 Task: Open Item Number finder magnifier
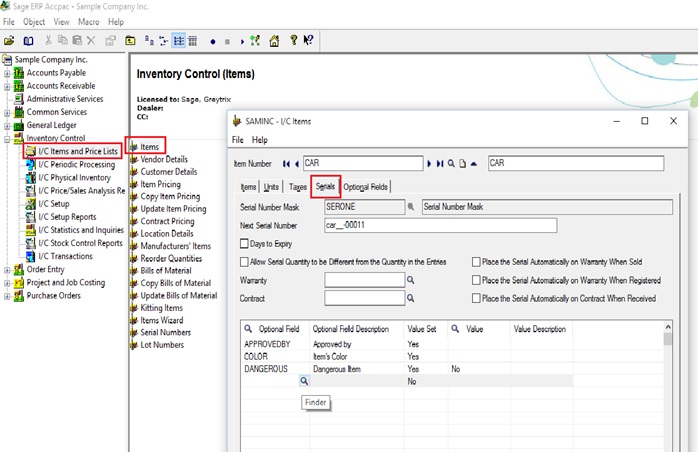click(x=451, y=163)
